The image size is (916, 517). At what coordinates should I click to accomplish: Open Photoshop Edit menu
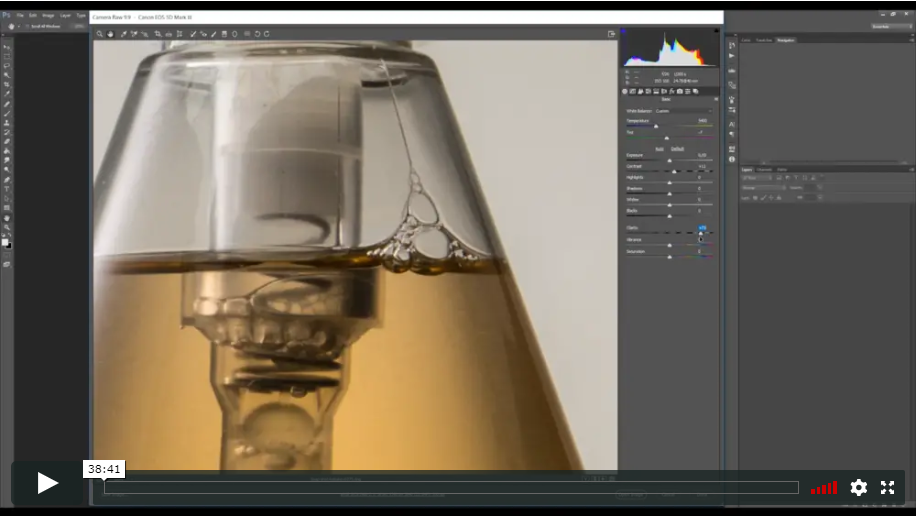click(x=33, y=15)
